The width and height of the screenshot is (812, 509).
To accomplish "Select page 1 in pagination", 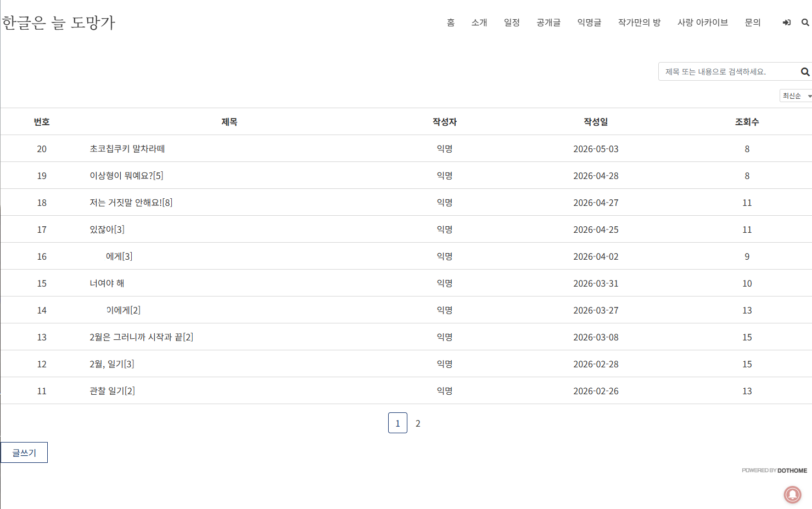I will click(x=397, y=423).
